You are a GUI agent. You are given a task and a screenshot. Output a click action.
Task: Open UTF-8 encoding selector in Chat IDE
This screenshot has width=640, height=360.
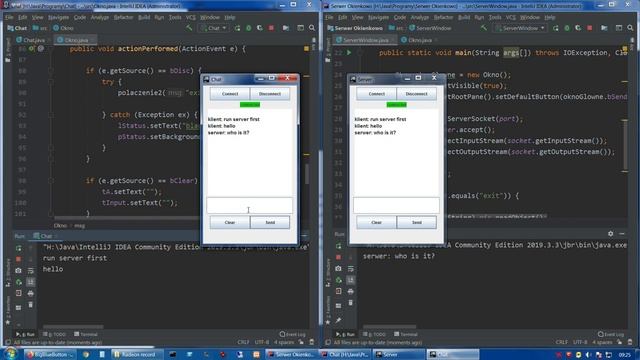pyautogui.click(x=262, y=342)
